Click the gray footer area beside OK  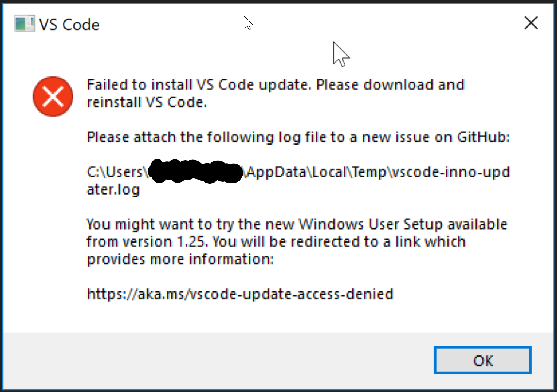pyautogui.click(x=224, y=360)
